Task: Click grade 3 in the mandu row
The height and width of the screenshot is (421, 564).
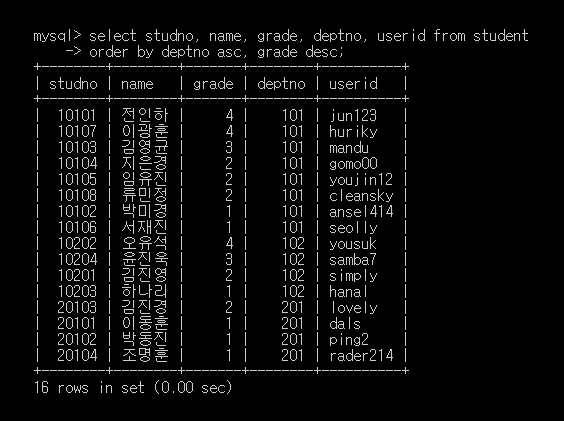Action: point(229,148)
